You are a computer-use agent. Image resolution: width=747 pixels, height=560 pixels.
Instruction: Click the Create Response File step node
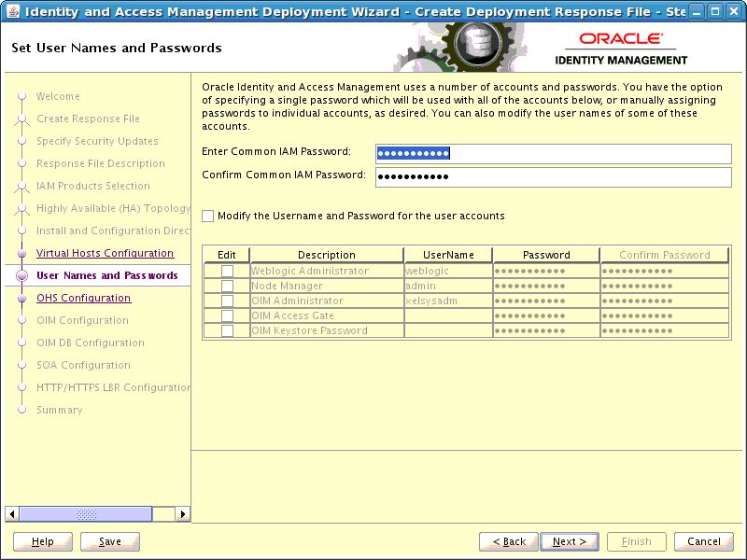tap(21, 119)
